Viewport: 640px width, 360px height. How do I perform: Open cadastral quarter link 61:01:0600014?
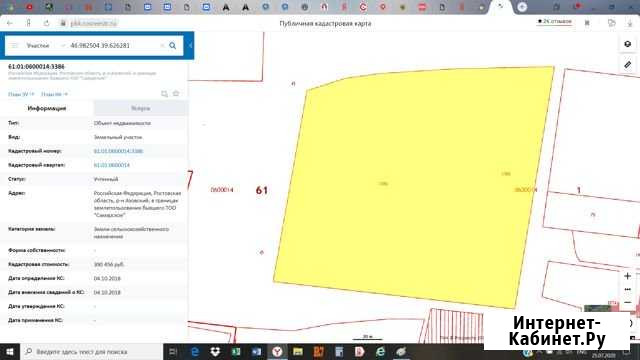tap(112, 165)
